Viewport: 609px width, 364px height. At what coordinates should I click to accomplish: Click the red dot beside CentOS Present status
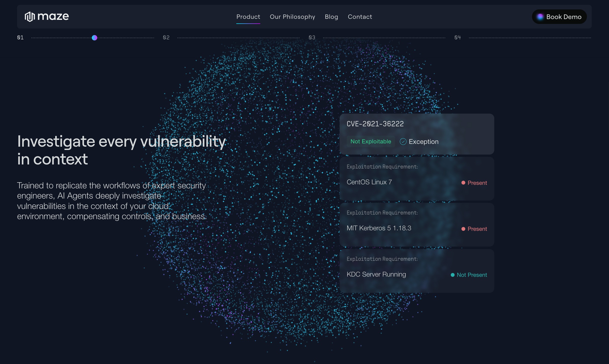pos(463,183)
